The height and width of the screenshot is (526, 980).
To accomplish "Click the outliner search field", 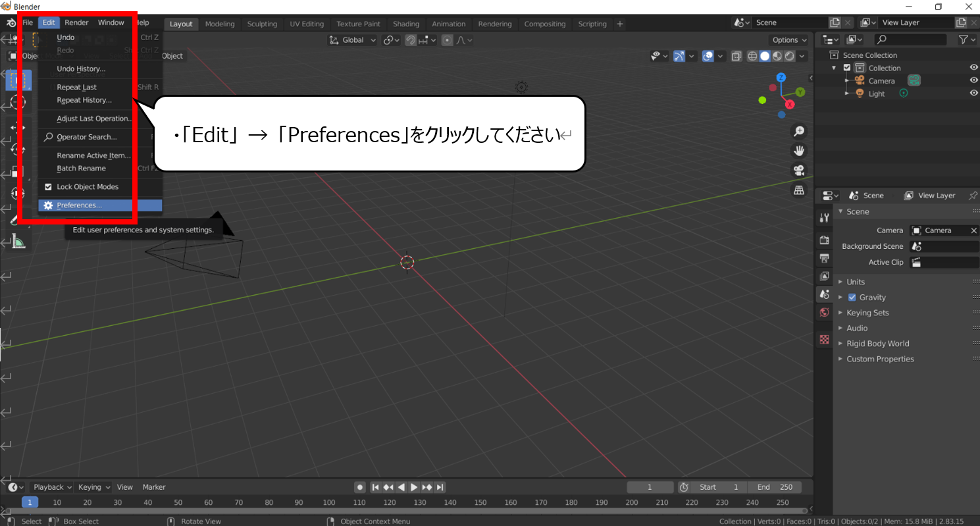I will click(x=910, y=40).
